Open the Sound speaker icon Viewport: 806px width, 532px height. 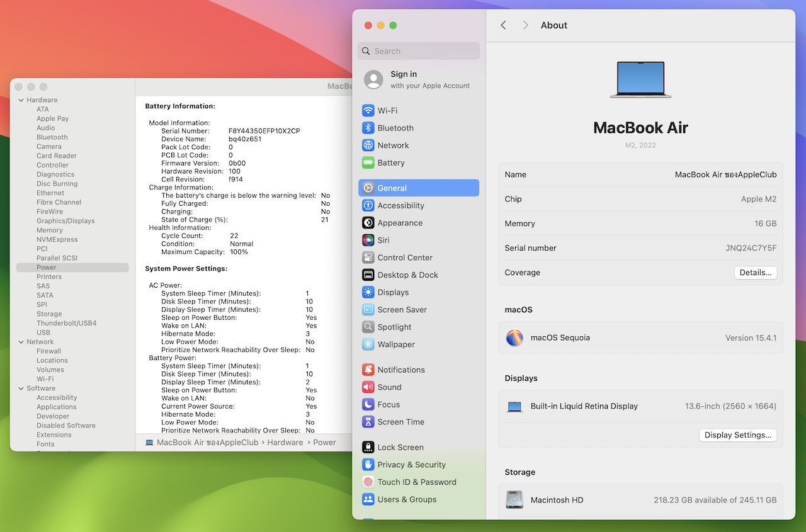(368, 387)
